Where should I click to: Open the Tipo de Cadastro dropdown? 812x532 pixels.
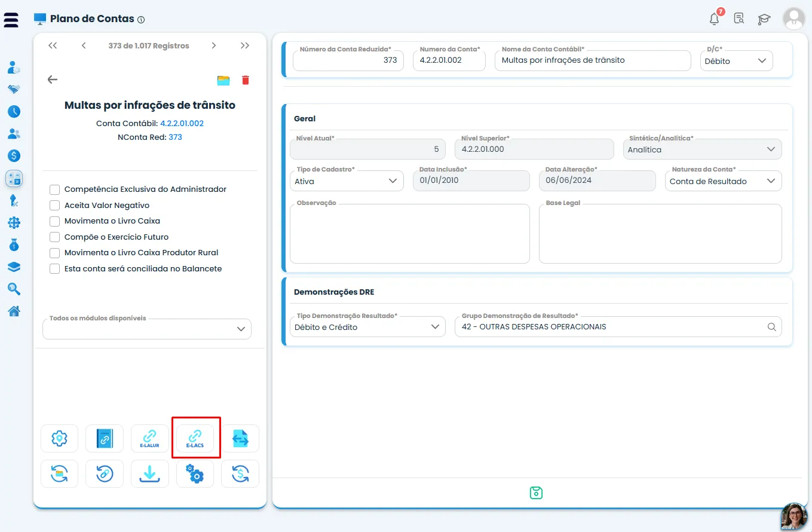pyautogui.click(x=347, y=181)
